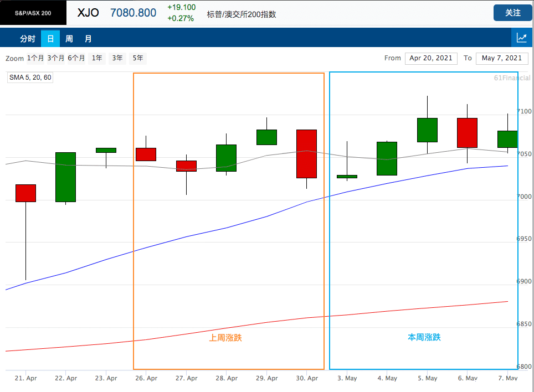Click the 4. May green candlestick
534x392 pixels.
pyautogui.click(x=387, y=158)
